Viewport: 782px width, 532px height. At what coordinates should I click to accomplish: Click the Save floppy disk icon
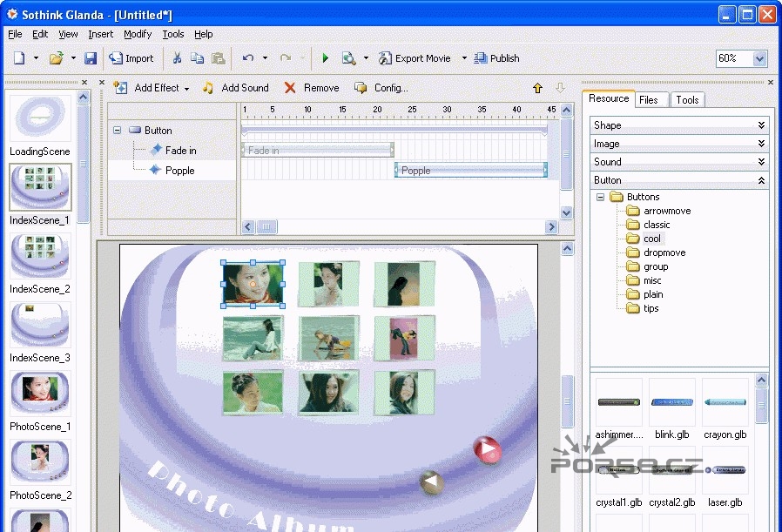tap(91, 58)
